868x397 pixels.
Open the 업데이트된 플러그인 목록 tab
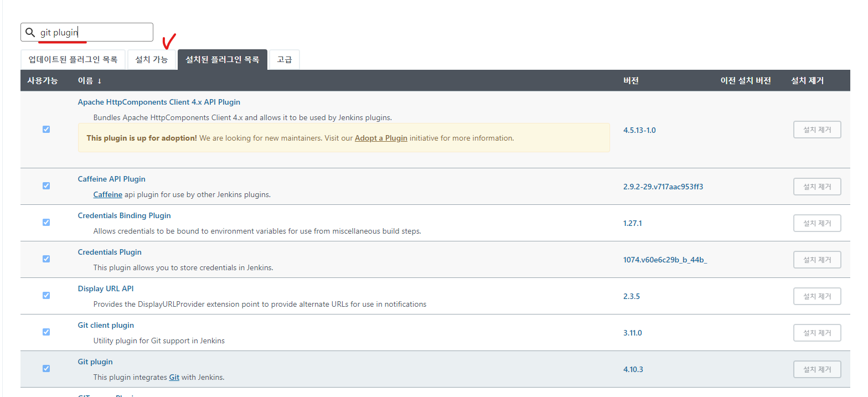73,59
